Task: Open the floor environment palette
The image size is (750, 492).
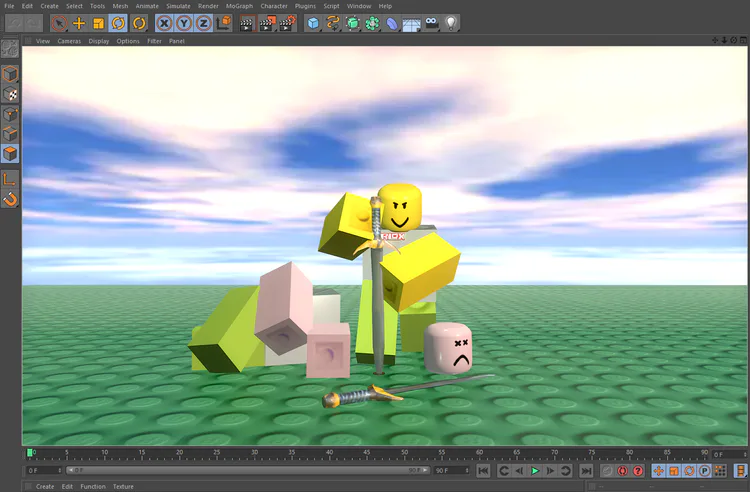Action: pos(411,23)
